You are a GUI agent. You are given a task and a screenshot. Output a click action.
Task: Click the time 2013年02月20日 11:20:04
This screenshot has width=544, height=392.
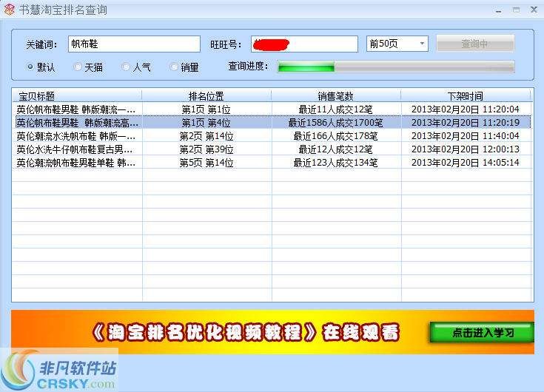(466, 109)
